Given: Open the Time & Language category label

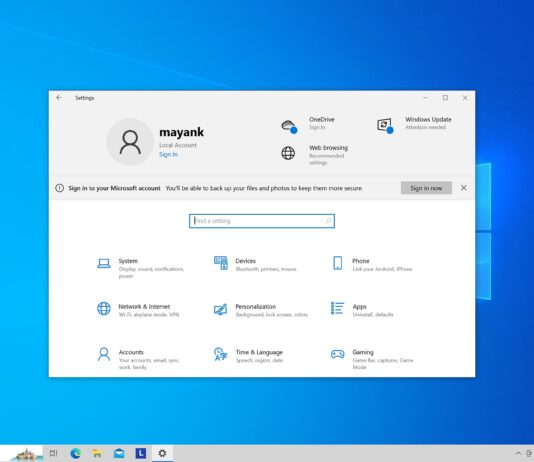Looking at the screenshot, I should tap(259, 352).
